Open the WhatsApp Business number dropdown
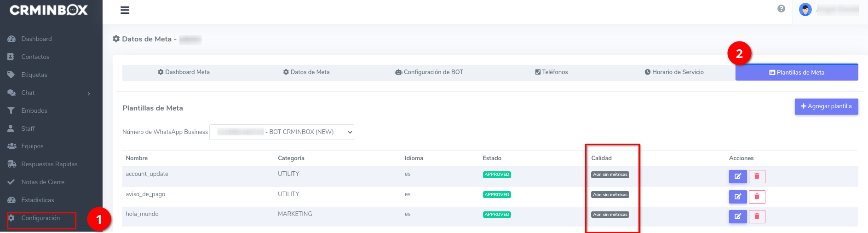The height and width of the screenshot is (233, 868). [x=282, y=132]
